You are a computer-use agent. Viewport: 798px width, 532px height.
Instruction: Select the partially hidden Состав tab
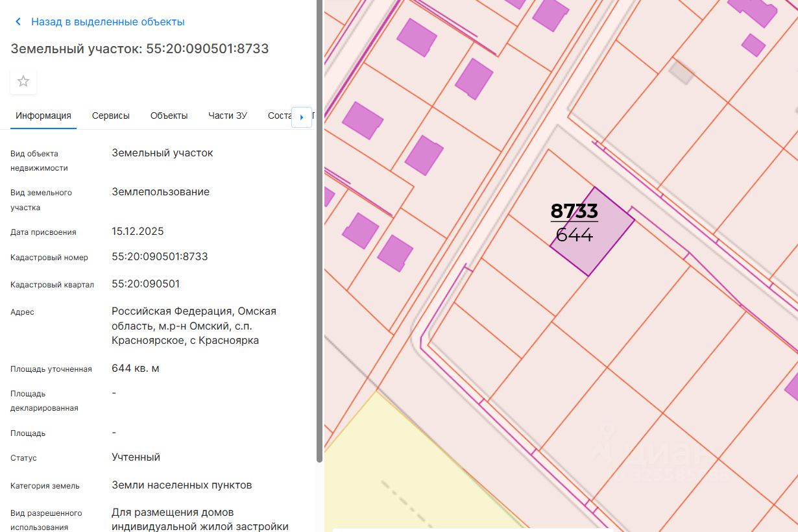point(280,116)
